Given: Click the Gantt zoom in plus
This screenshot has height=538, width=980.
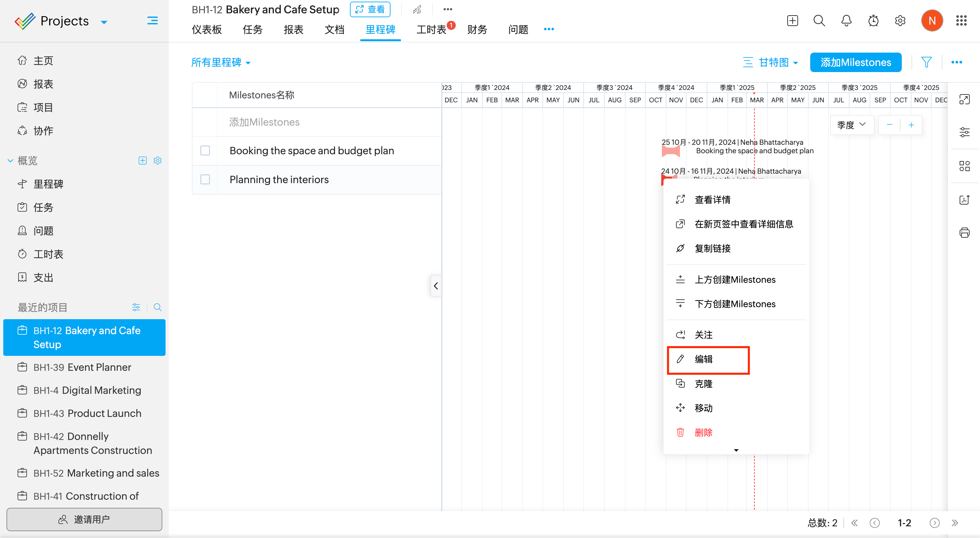Looking at the screenshot, I should [x=911, y=125].
